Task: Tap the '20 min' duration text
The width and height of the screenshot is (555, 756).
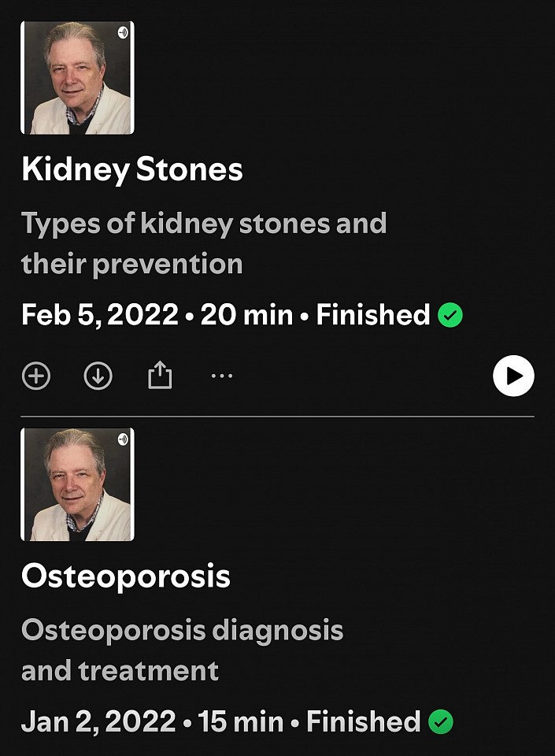Action: 246,315
